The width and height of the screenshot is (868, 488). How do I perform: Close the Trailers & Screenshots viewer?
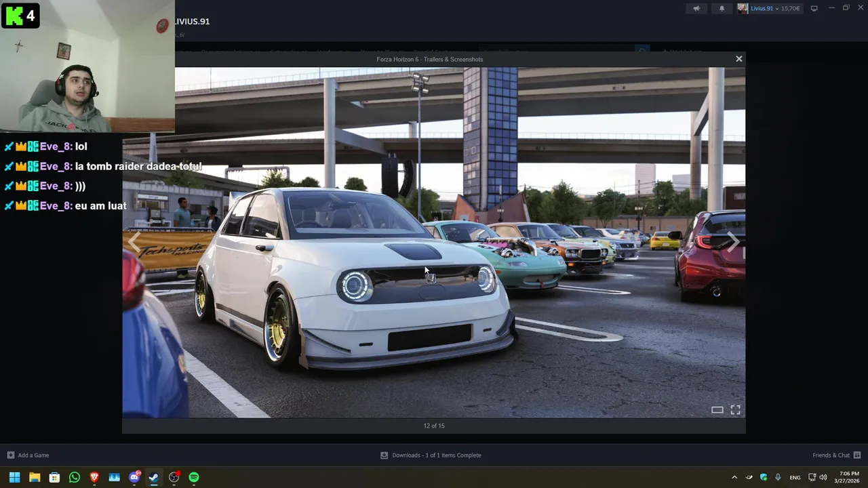(739, 59)
